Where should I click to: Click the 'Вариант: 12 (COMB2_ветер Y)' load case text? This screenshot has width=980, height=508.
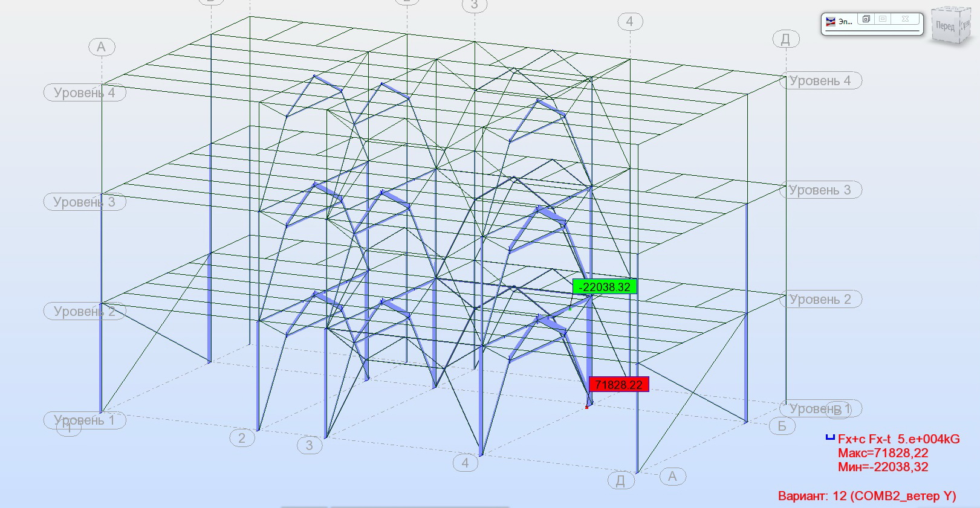click(867, 496)
